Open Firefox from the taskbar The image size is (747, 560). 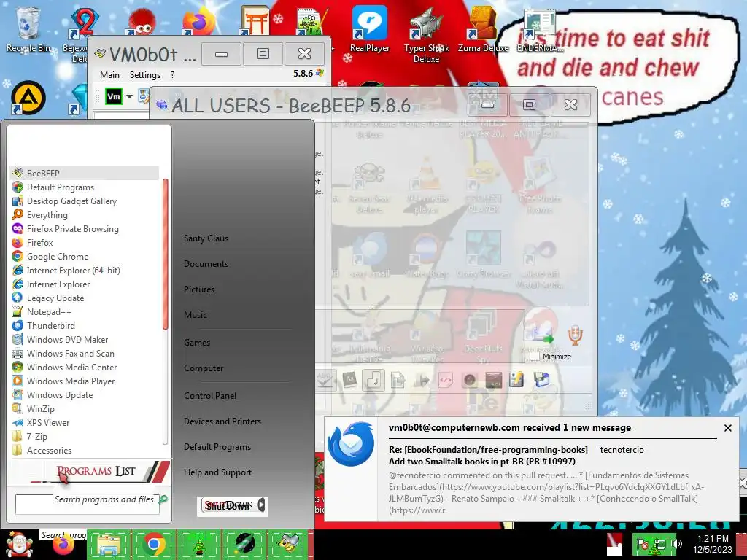click(x=63, y=544)
